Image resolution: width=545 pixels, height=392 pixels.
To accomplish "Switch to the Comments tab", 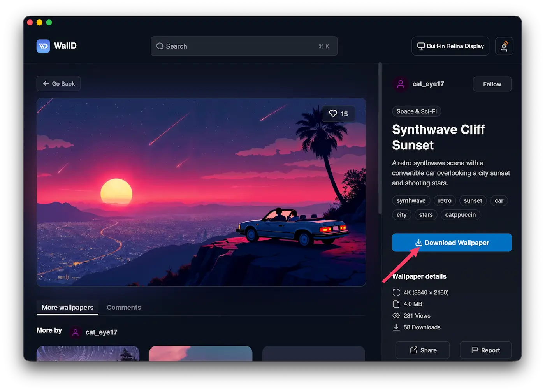I will click(x=124, y=308).
